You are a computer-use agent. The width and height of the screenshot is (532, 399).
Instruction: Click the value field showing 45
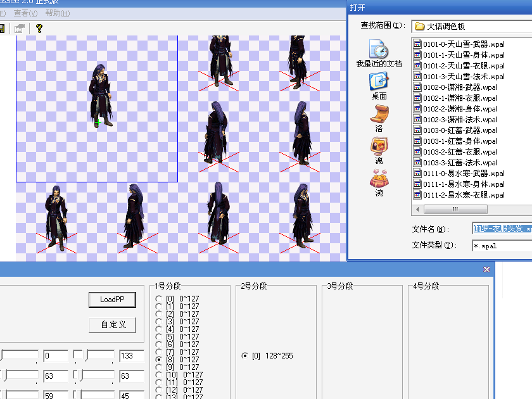[x=132, y=395]
